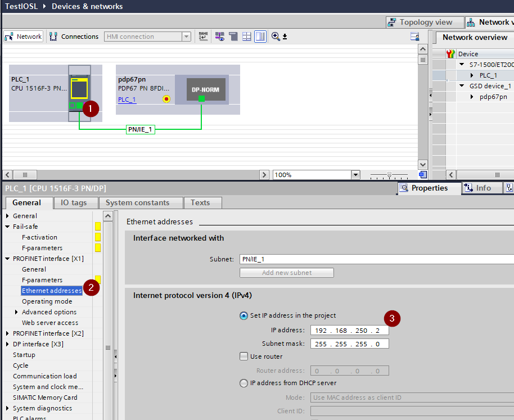
Task: Open the IO tags tab
Action: click(76, 203)
